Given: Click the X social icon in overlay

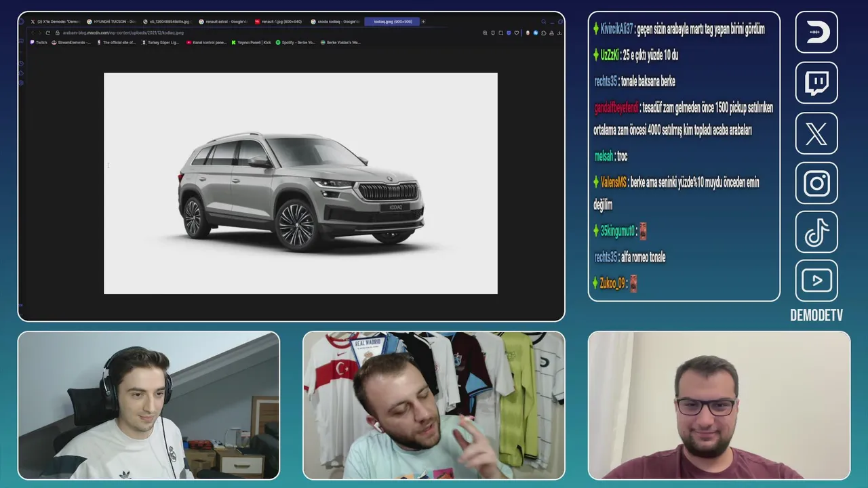Looking at the screenshot, I should [x=816, y=133].
